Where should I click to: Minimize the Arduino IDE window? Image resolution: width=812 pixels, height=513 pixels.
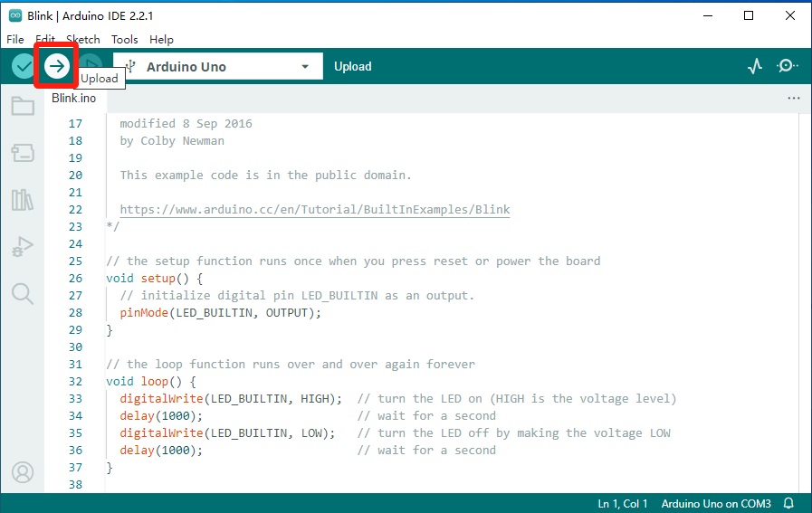pyautogui.click(x=708, y=15)
